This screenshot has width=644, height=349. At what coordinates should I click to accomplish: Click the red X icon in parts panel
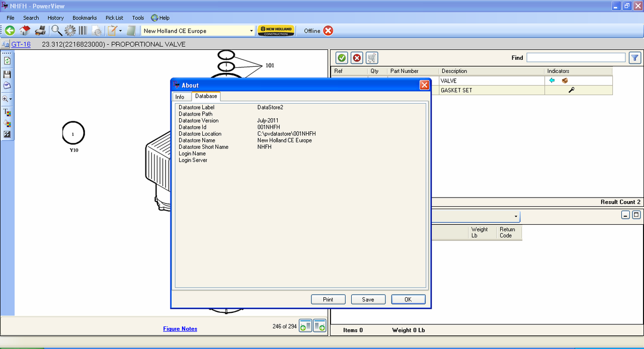(x=357, y=58)
